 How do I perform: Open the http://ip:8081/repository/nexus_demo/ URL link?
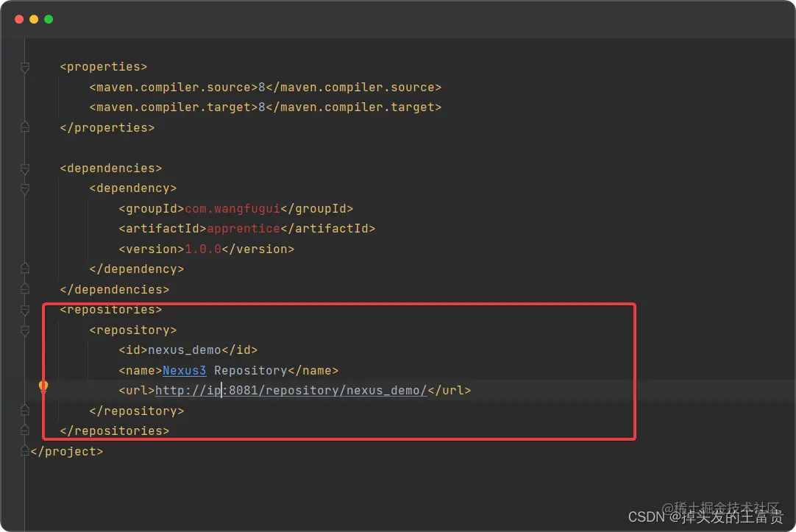click(291, 391)
